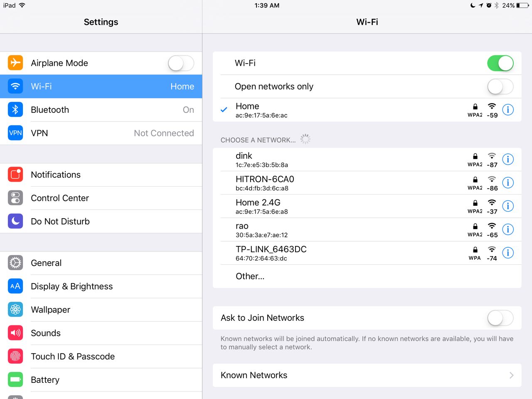
Task: Tap the checkmark beside Home network
Action: [224, 110]
